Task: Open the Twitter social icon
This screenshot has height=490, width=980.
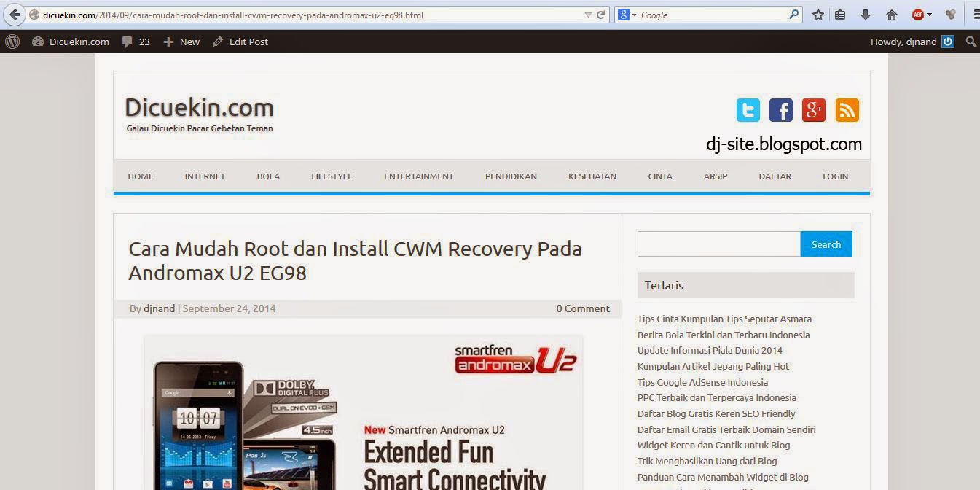Action: pos(748,110)
